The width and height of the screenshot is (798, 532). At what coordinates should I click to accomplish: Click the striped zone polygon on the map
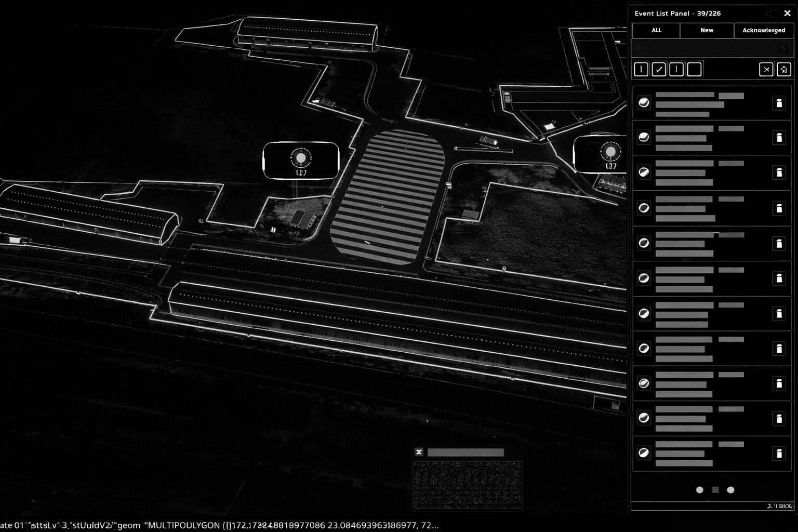[x=388, y=197]
